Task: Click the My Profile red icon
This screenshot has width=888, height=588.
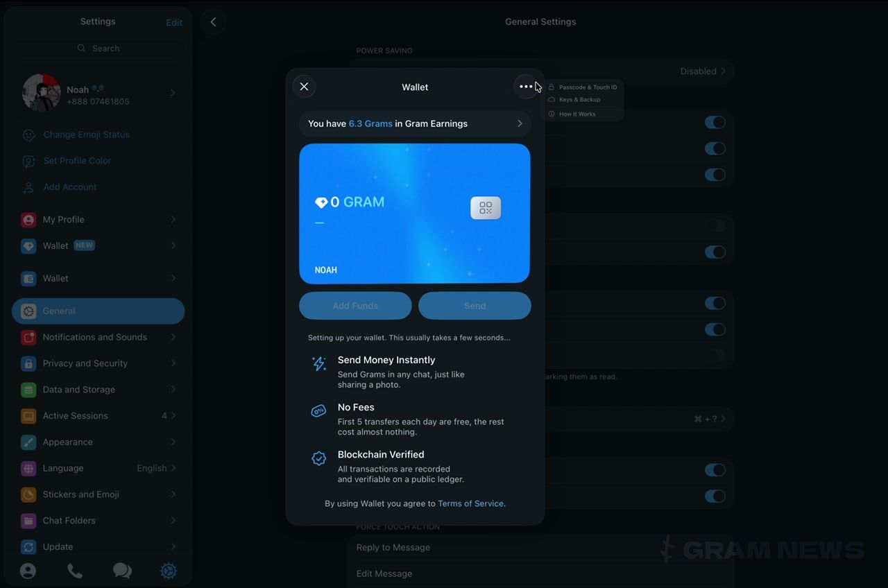Action: point(28,220)
